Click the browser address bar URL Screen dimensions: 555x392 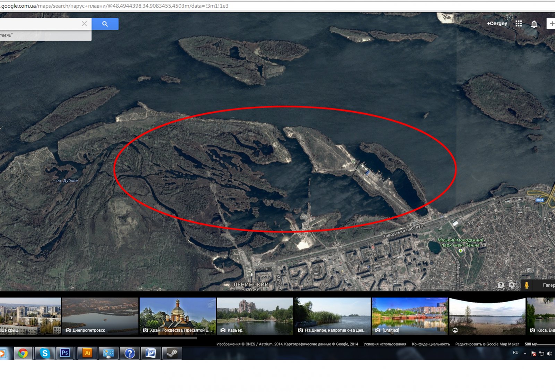click(114, 6)
